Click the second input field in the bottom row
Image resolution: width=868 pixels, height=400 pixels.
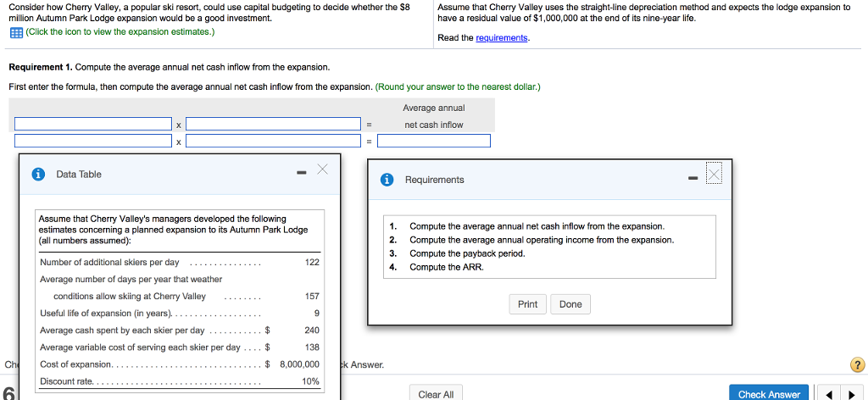pos(274,141)
